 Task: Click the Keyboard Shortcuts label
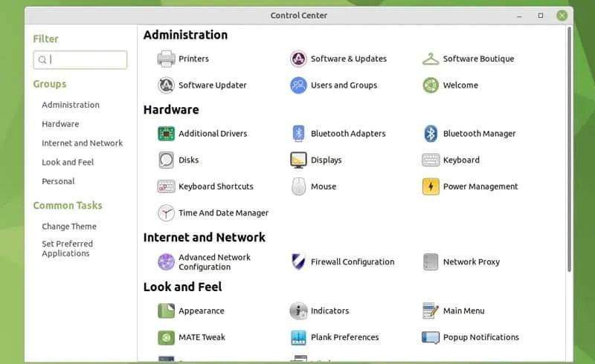pyautogui.click(x=216, y=186)
